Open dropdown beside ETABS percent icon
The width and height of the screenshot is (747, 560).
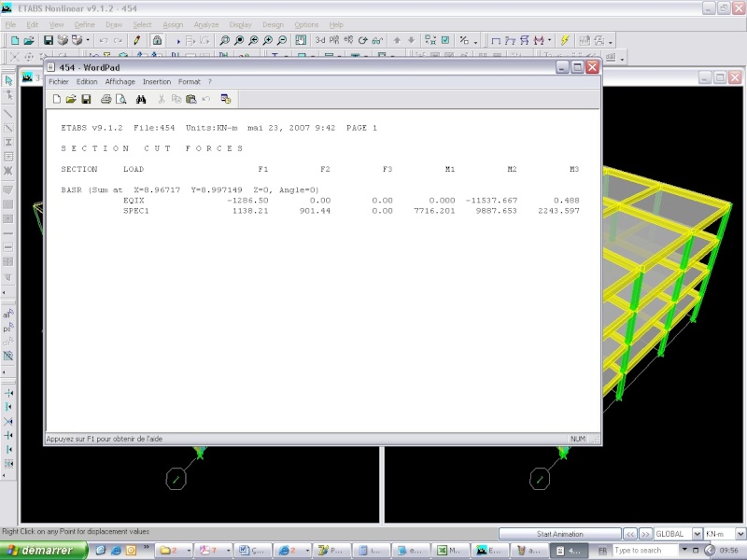475,42
